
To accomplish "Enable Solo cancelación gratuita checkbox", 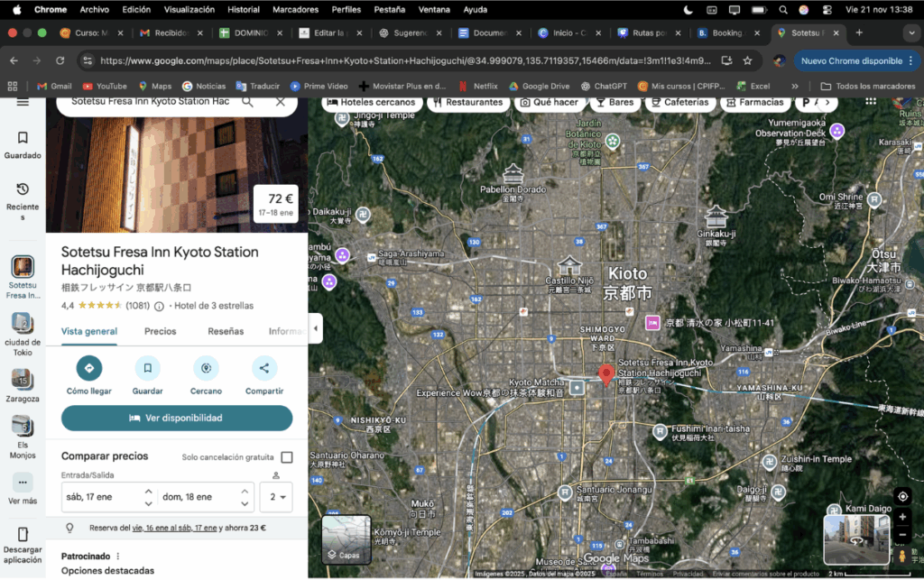I will (x=287, y=457).
